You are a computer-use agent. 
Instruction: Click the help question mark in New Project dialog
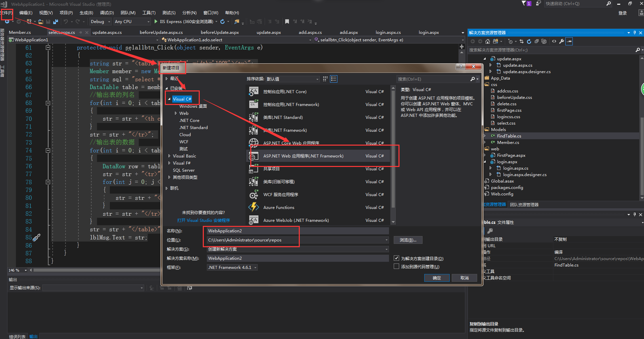pyautogui.click(x=461, y=66)
